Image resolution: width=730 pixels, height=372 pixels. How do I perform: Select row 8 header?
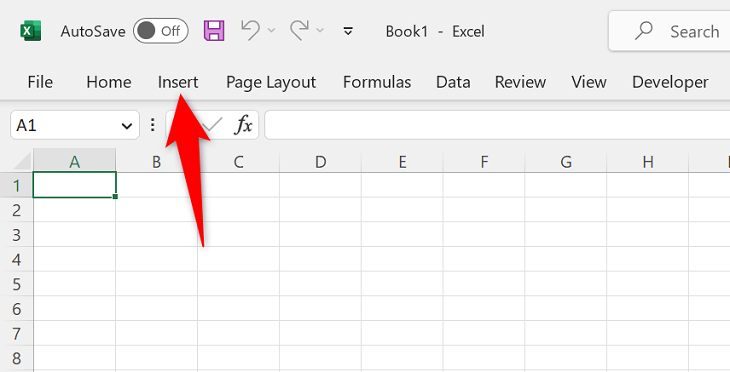point(17,358)
